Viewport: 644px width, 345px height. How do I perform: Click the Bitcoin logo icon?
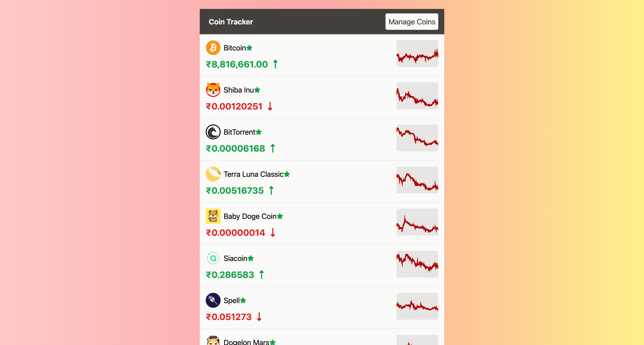point(213,48)
